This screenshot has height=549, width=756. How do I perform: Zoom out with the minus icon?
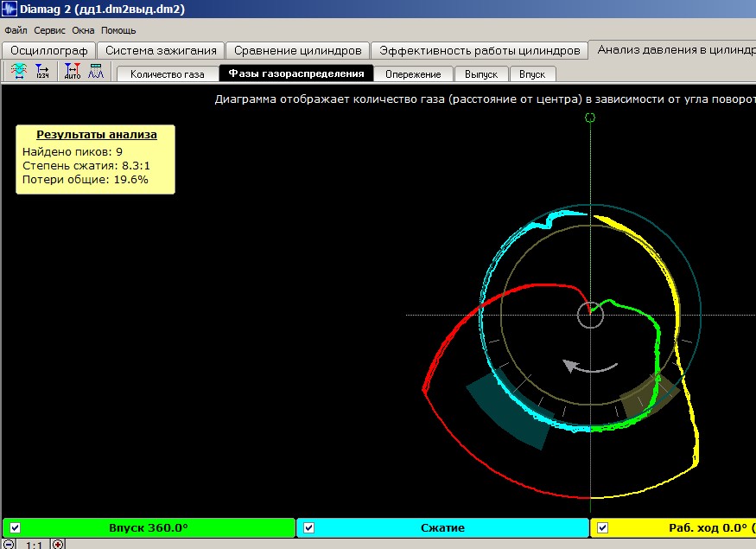tap(9, 545)
